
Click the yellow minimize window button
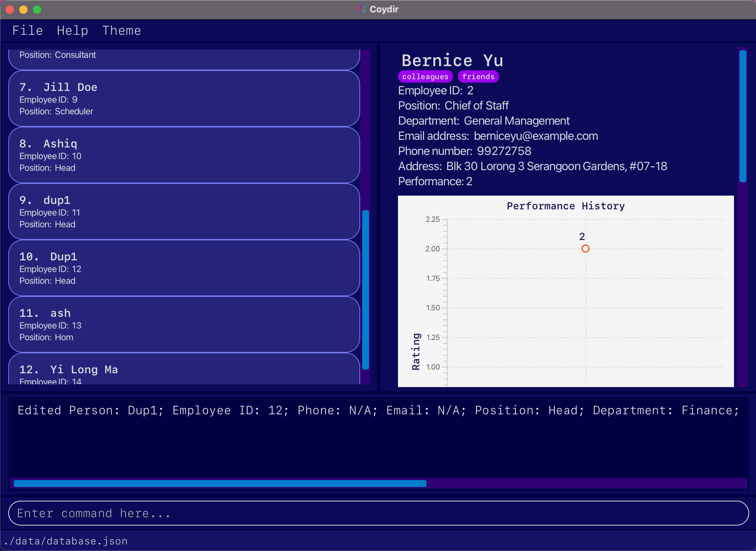23,10
